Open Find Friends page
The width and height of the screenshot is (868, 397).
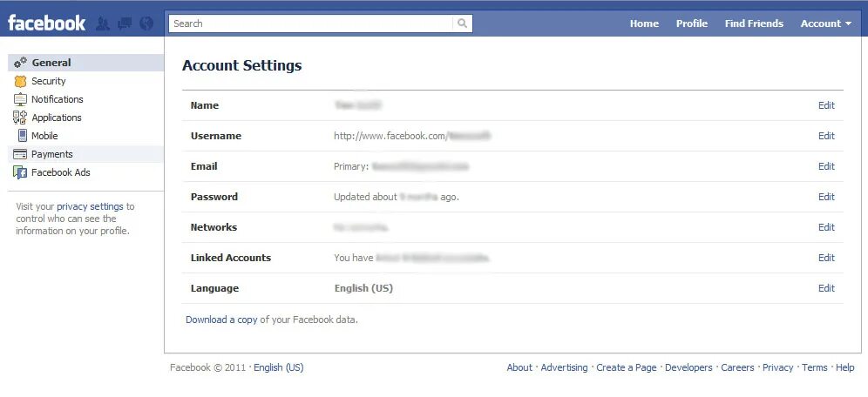coord(754,24)
